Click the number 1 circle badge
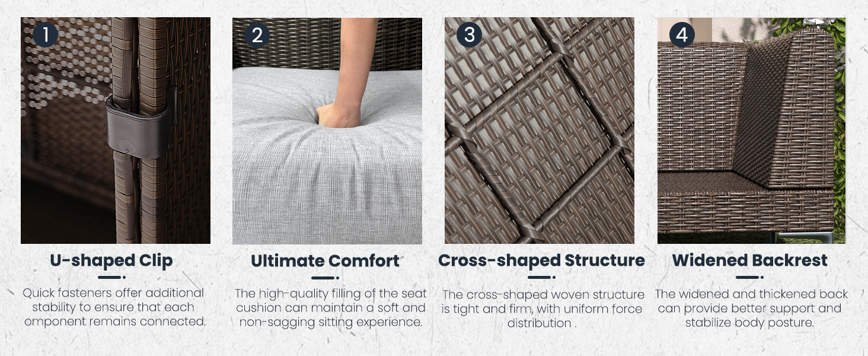Viewport: 868px width, 356px height. [x=45, y=34]
